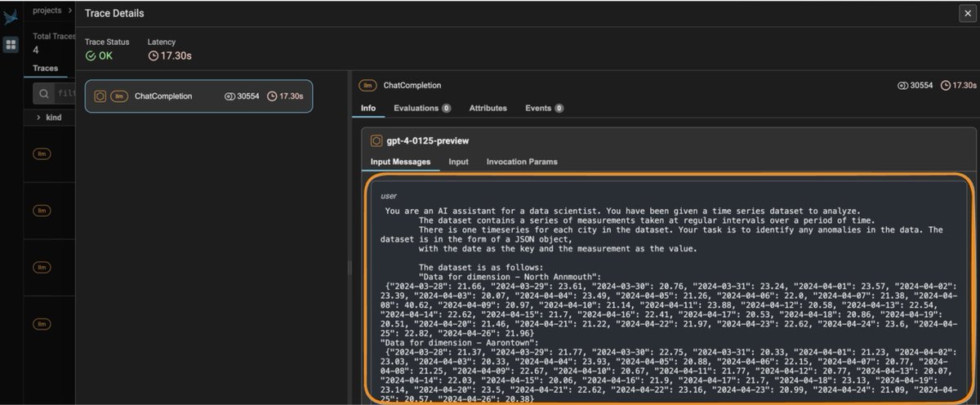980x405 pixels.
Task: Click the clock icon under Latency
Action: [x=153, y=56]
